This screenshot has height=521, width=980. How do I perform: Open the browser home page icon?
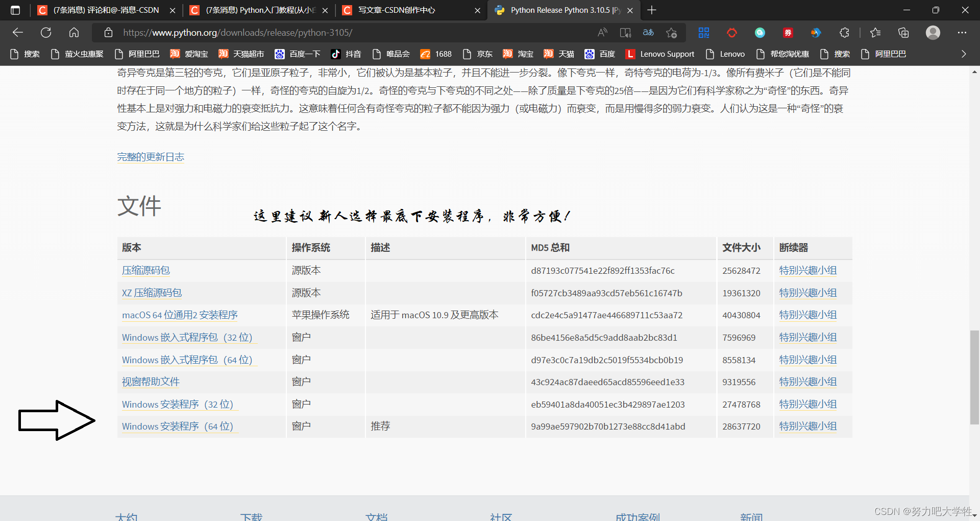point(74,33)
